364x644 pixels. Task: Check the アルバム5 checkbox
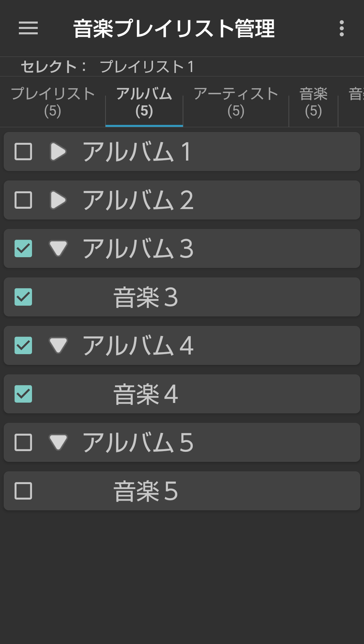point(23,442)
